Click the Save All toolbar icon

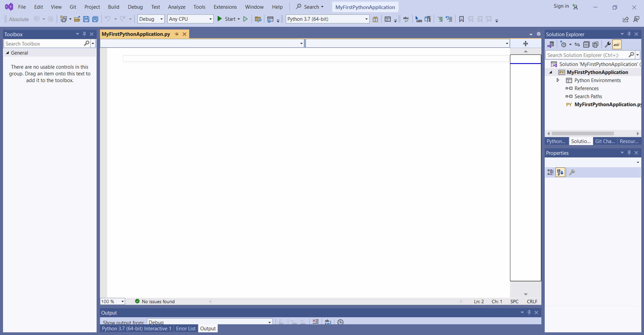click(95, 19)
